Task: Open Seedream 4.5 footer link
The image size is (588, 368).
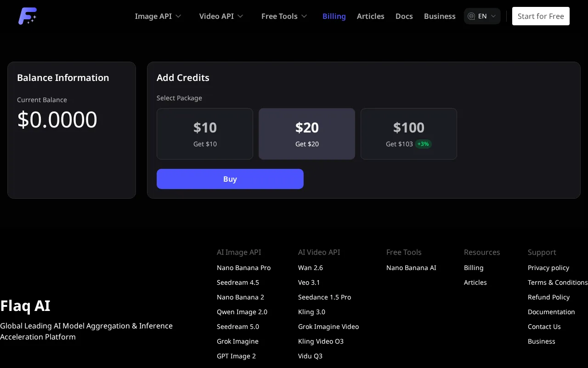Action: [238, 282]
